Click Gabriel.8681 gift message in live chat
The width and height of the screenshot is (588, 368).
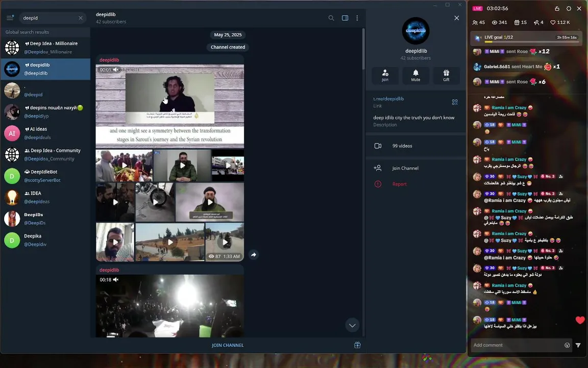(517, 67)
